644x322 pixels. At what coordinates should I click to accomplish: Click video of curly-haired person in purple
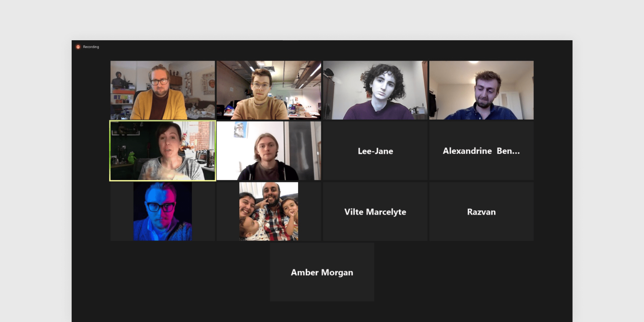375,90
